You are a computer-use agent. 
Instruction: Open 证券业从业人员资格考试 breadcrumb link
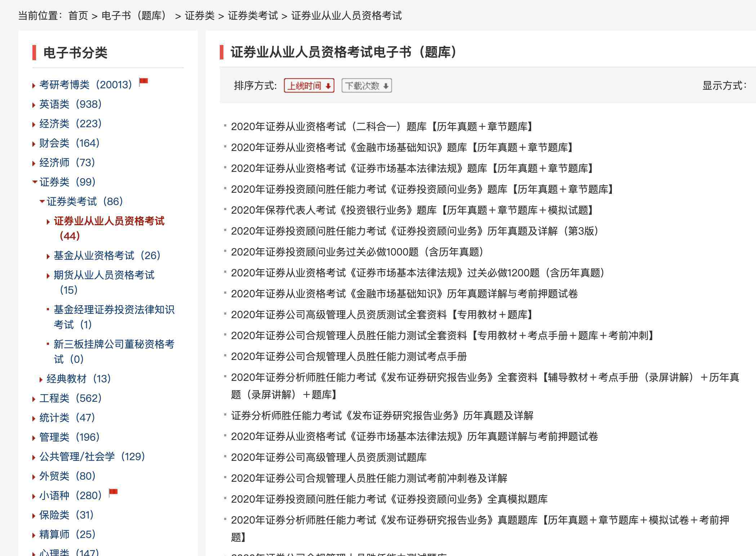(x=346, y=15)
